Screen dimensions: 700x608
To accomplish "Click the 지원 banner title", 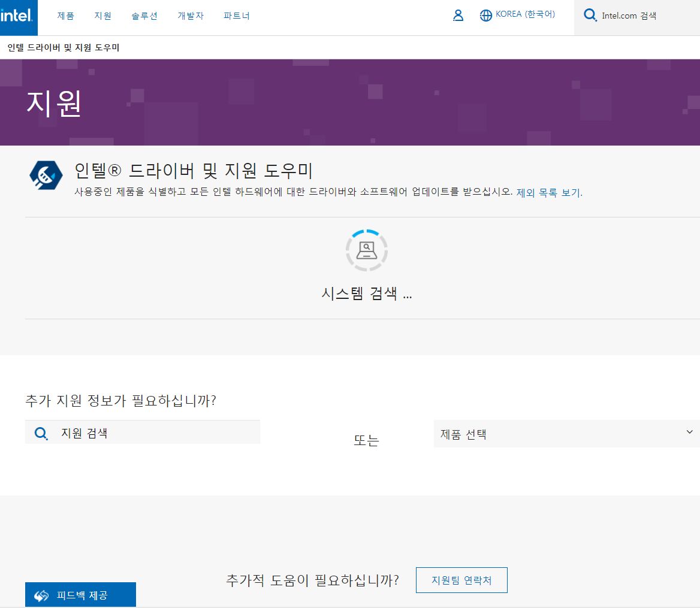I will [x=53, y=103].
